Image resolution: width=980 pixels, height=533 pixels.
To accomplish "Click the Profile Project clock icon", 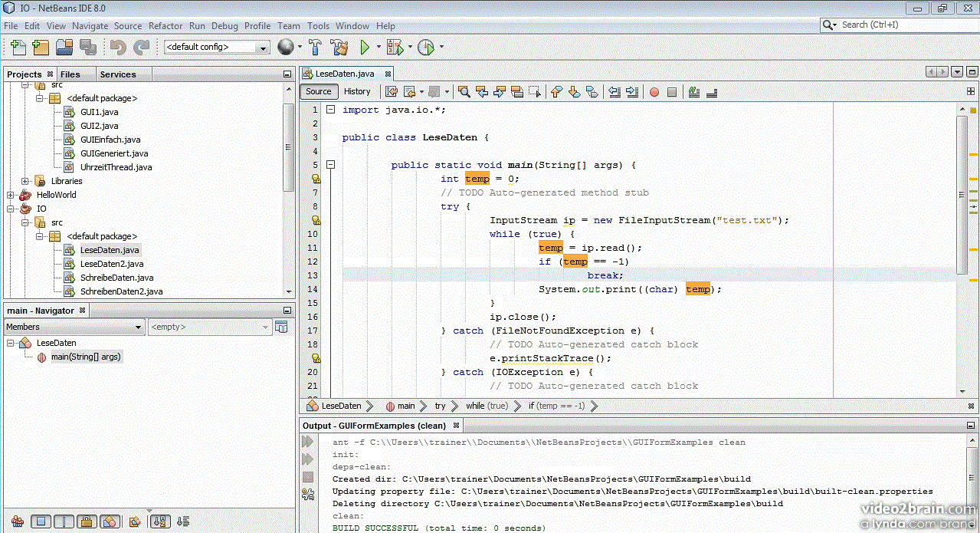I will [x=426, y=48].
